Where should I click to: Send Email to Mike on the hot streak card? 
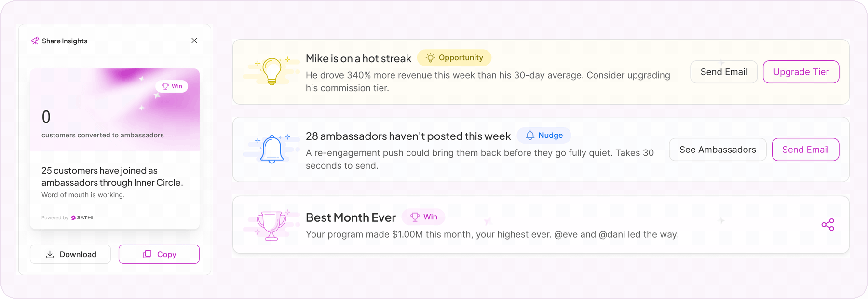[x=724, y=72]
